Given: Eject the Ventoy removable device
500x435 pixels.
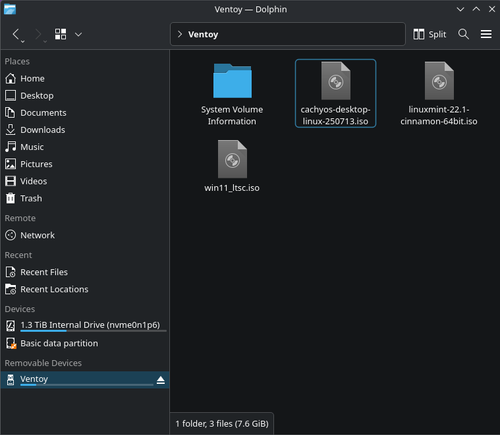Looking at the screenshot, I should tap(161, 380).
